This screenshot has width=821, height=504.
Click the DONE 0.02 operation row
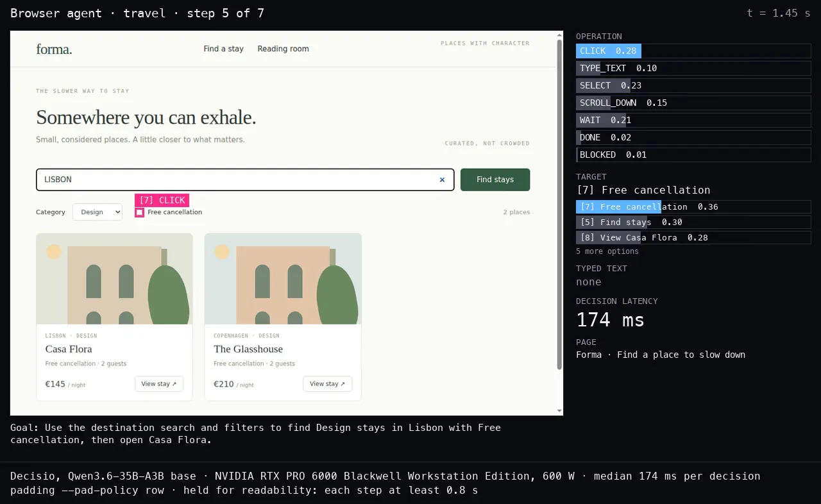693,138
